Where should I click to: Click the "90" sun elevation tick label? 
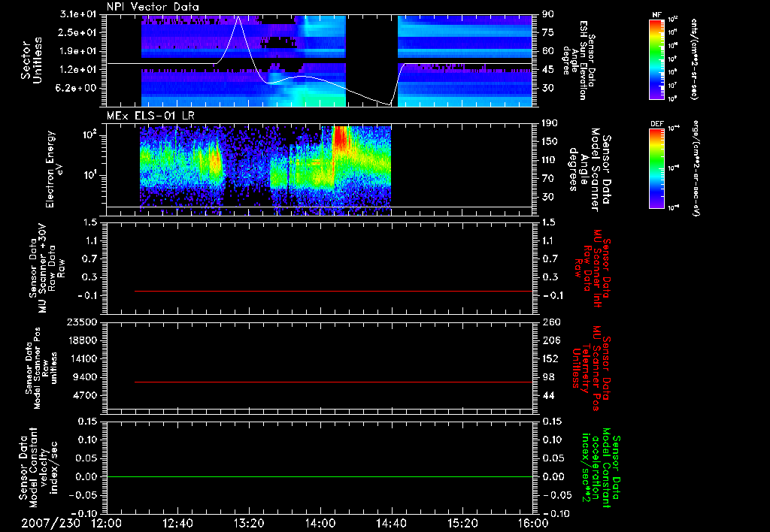(548, 14)
